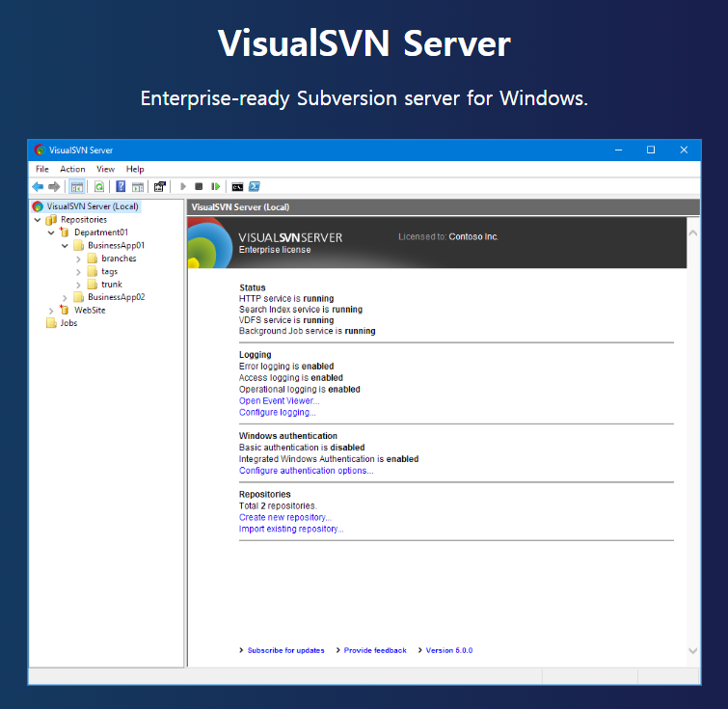Viewport: 728px width, 709px height.
Task: Click the scroll up arrow in the details pane
Action: click(x=693, y=232)
